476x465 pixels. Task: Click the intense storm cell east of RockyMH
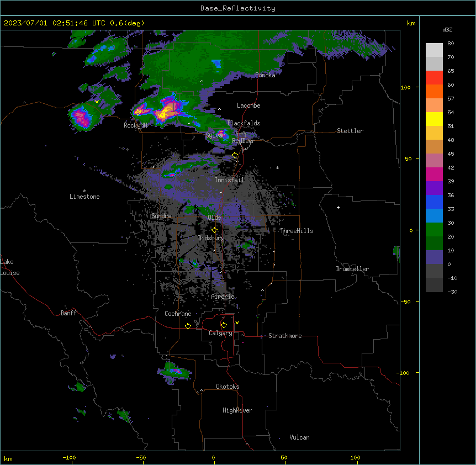[x=166, y=111]
